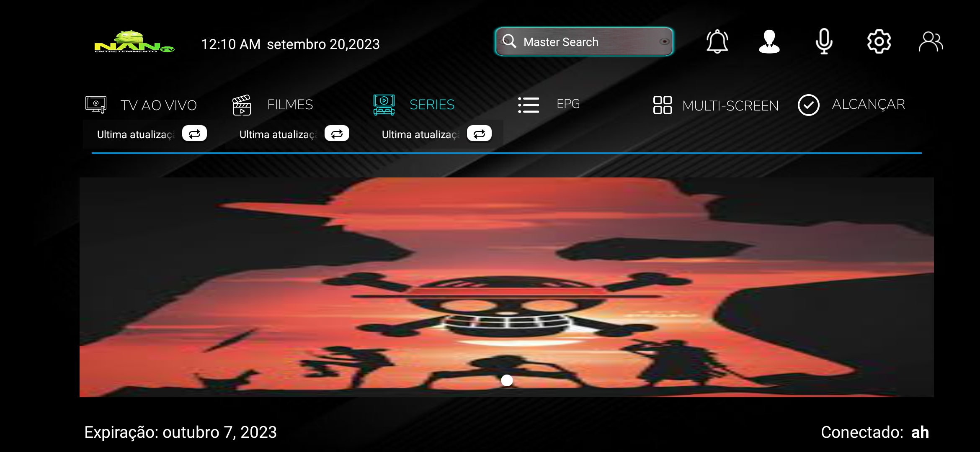Open the multi-user switch icon
Screen dimensions: 980x452
[931, 41]
